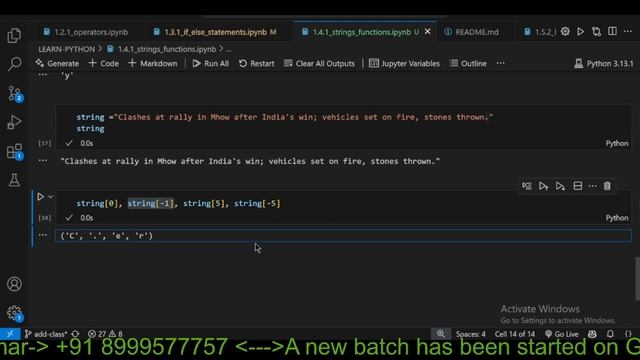Open remote window indicator in status bar
The height and width of the screenshot is (360, 640).
10,334
